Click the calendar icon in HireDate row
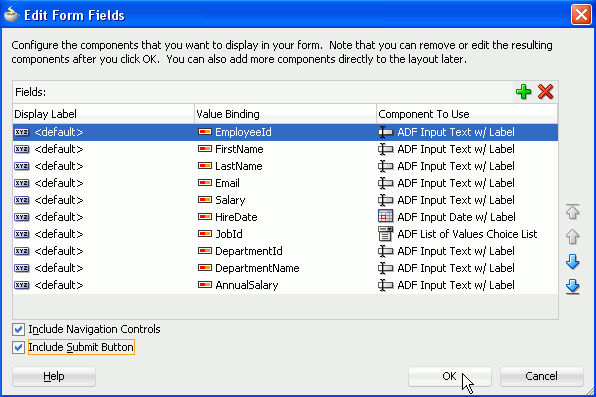 pyautogui.click(x=385, y=216)
